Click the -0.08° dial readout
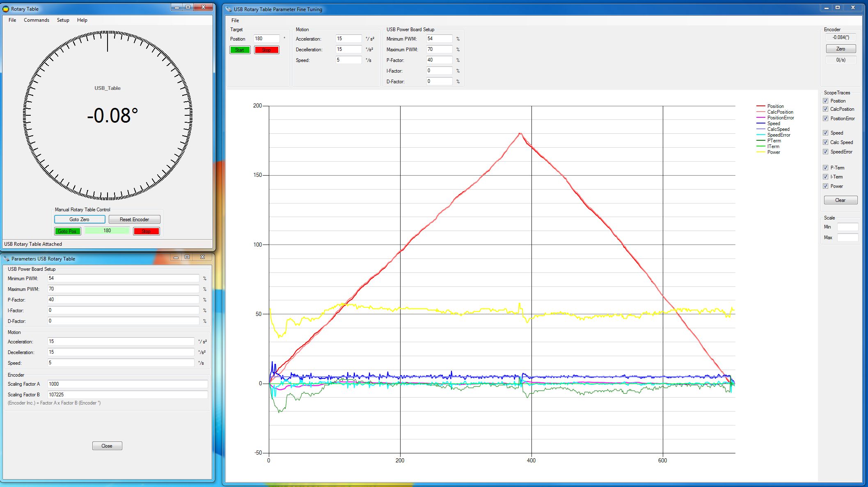The width and height of the screenshot is (868, 487). click(x=112, y=115)
